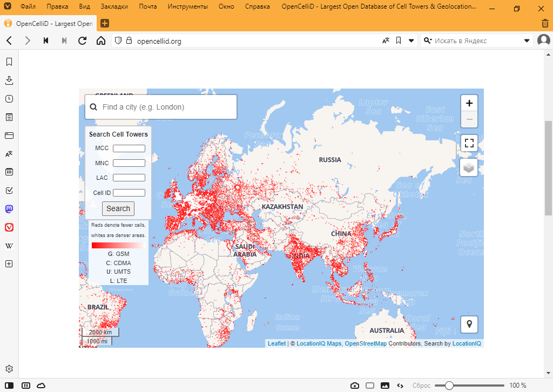Enter fullscreen map view
Viewport: 553px width, 392px height.
pos(469,143)
